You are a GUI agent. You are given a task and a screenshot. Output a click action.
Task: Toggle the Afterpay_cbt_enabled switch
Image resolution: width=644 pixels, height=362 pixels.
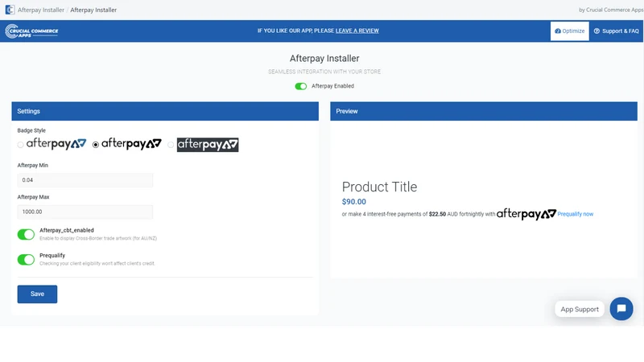[26, 234]
